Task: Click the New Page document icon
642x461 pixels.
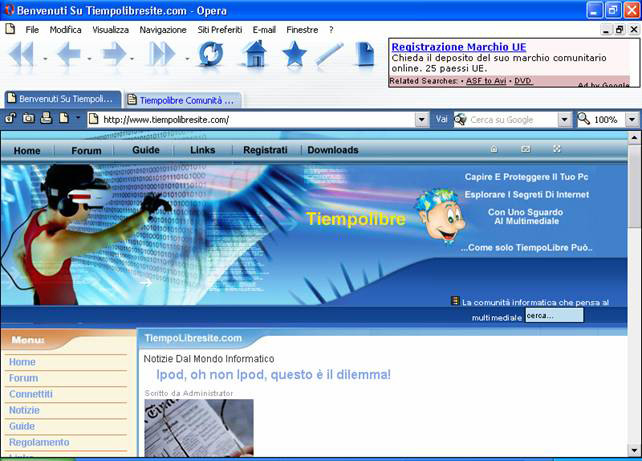Action: pos(364,54)
